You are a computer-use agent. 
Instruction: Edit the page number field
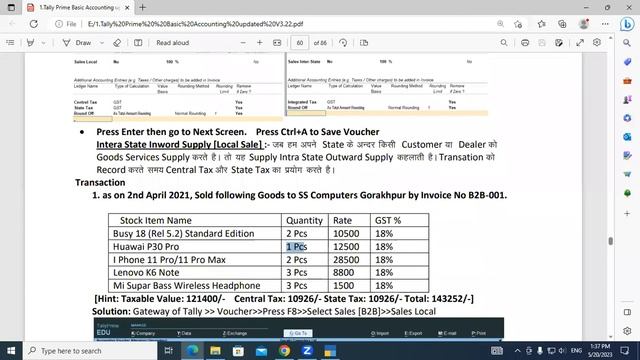300,43
